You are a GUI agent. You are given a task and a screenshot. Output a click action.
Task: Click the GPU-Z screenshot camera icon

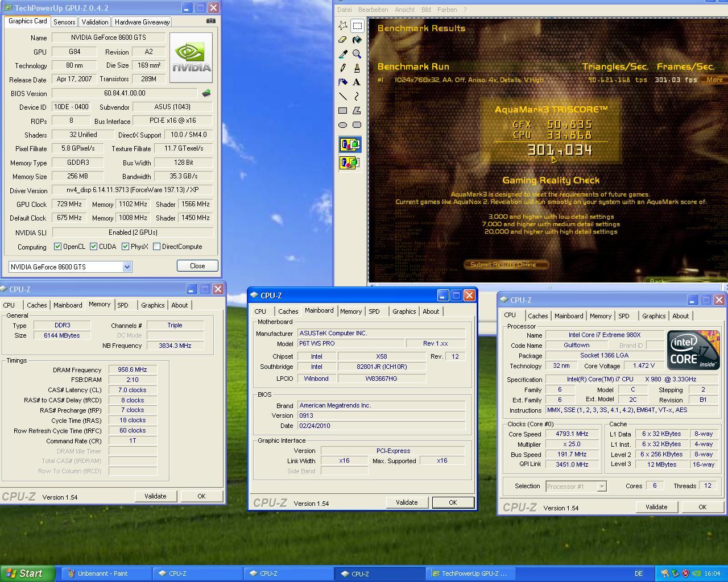click(211, 21)
